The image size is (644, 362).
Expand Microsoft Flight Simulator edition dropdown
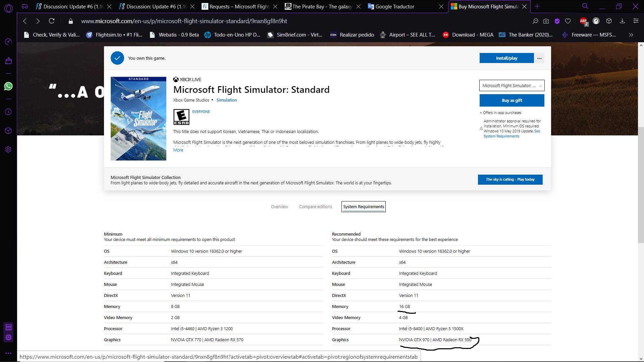click(x=512, y=86)
